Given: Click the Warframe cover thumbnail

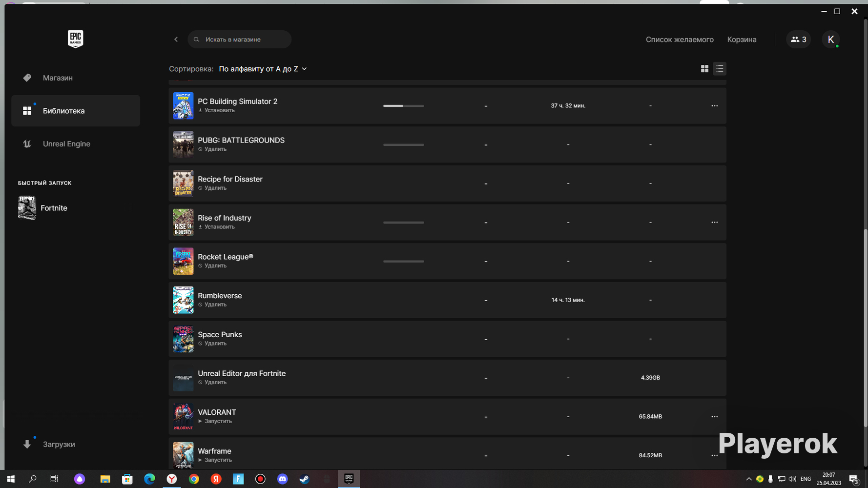Looking at the screenshot, I should [x=183, y=455].
